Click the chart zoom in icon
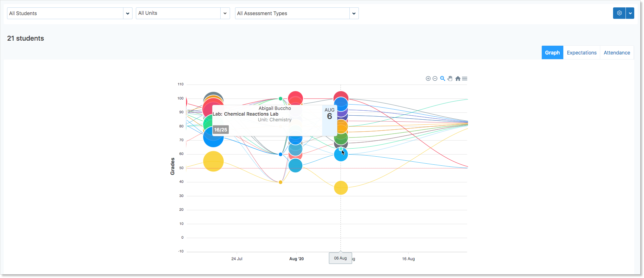Image resolution: width=644 pixels, height=278 pixels. pos(428,79)
